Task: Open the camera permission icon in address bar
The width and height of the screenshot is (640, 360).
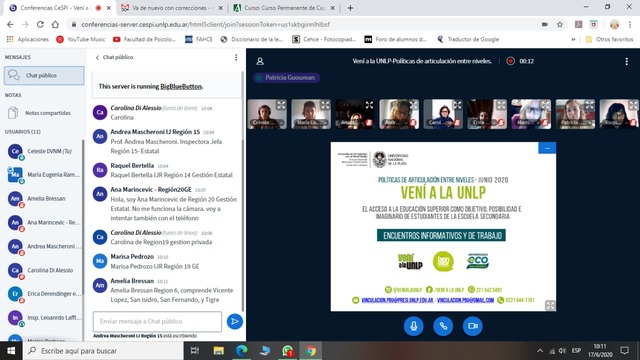Action: coord(544,24)
